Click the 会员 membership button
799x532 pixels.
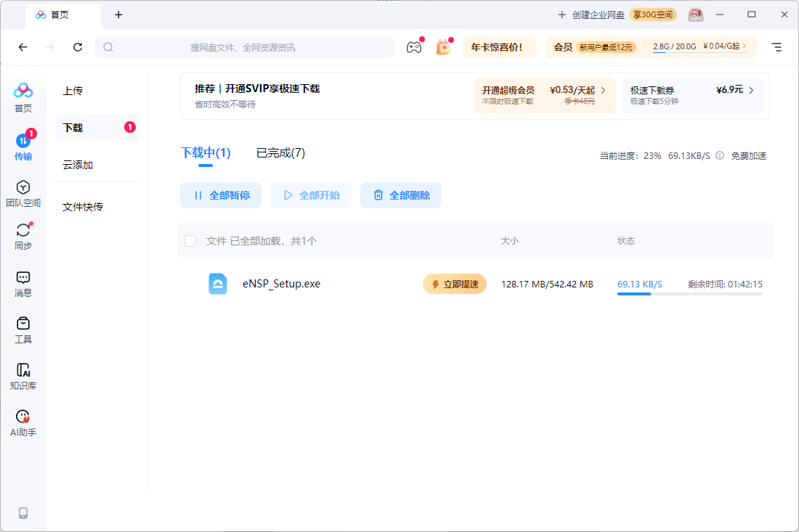tap(563, 47)
